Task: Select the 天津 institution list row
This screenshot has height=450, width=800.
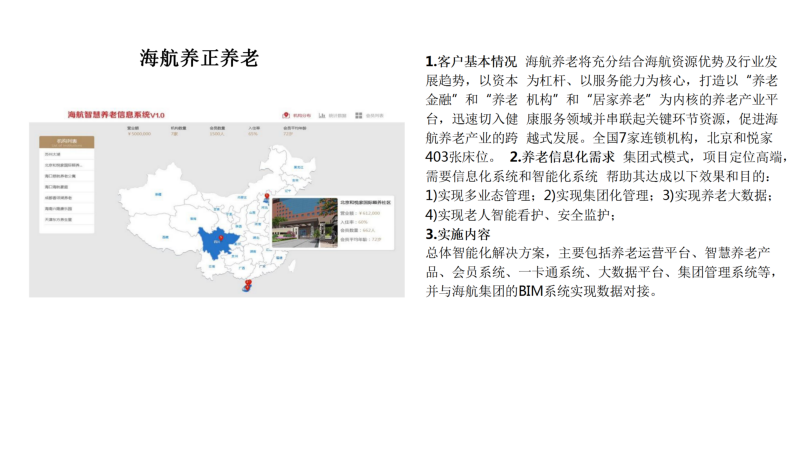Action: tap(67, 219)
